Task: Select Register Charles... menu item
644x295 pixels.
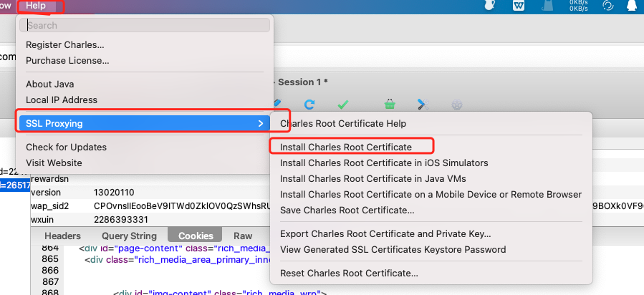Action: pos(145,44)
